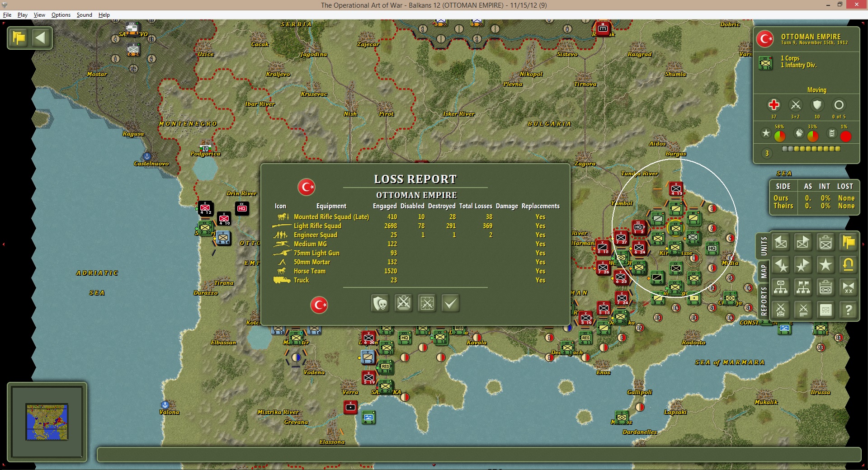The image size is (868, 470).
Task: Switch to the MAP tab
Action: (x=764, y=271)
